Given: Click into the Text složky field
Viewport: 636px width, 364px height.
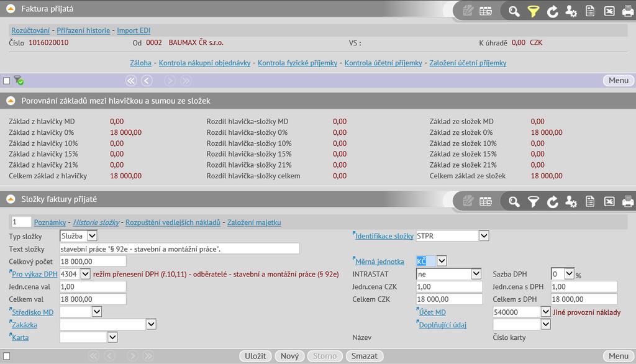Looking at the screenshot, I should pos(179,248).
